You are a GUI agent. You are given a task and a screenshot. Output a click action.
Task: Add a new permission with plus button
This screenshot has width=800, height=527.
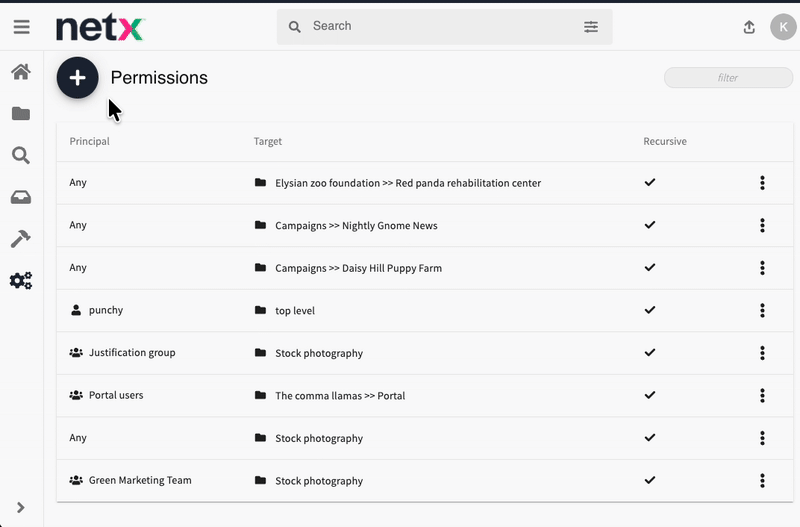click(x=78, y=78)
